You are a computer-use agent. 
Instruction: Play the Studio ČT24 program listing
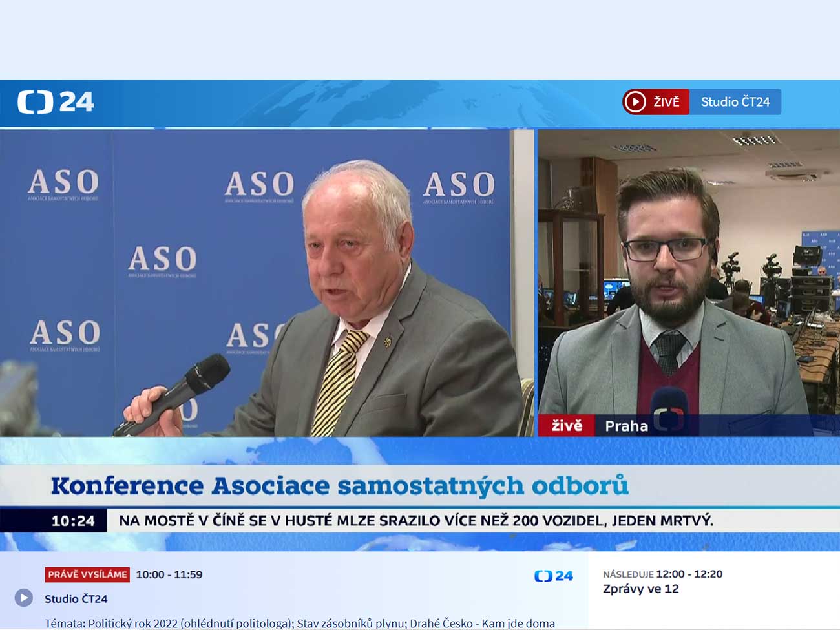(24, 598)
